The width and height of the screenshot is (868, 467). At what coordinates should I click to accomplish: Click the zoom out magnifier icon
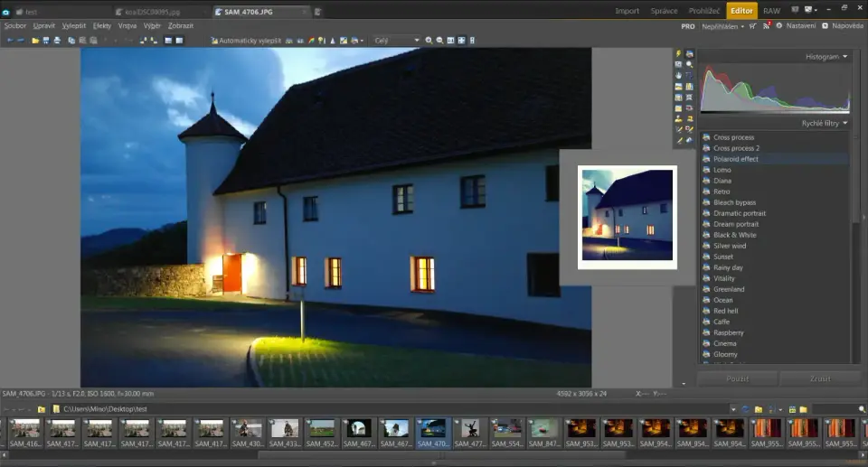pos(439,41)
